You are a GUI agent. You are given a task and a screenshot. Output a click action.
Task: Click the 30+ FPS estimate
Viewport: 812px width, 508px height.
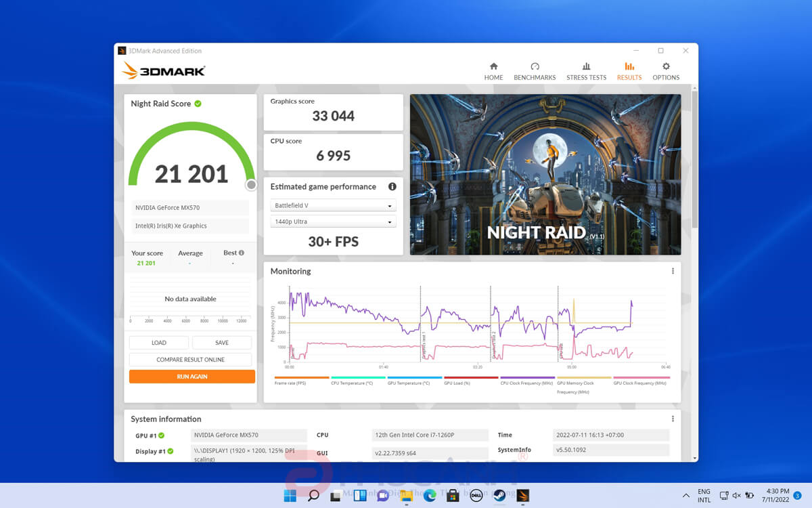(x=334, y=242)
